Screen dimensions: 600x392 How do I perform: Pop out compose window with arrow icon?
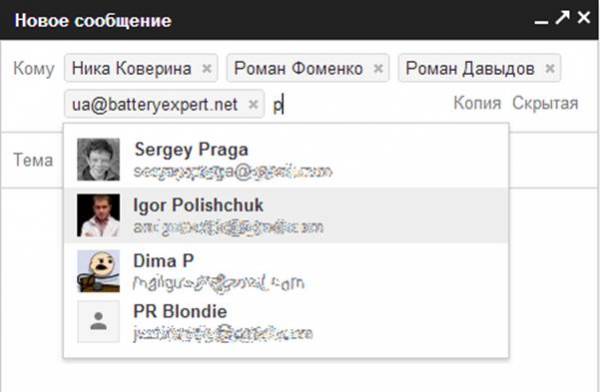click(562, 18)
